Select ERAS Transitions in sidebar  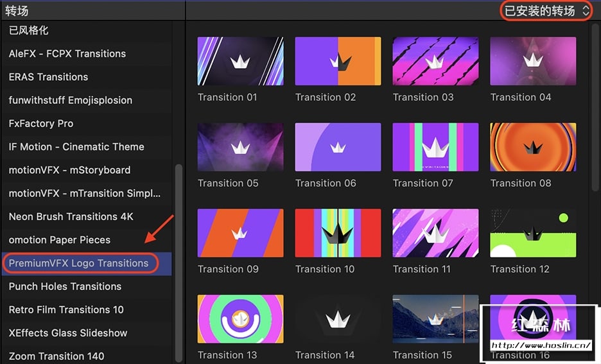click(x=87, y=77)
